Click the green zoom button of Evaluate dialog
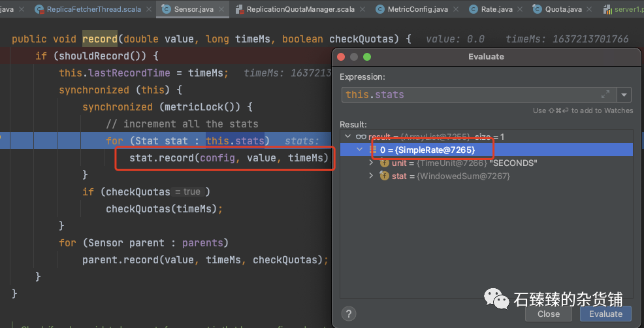This screenshot has height=328, width=644. [367, 57]
